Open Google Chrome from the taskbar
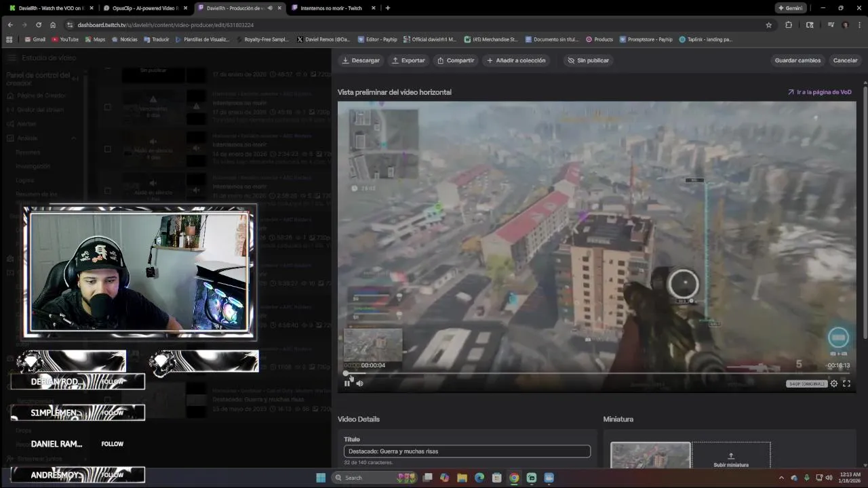 tap(514, 478)
